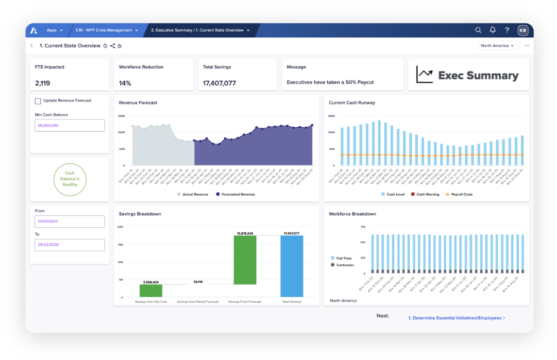This screenshot has width=557, height=360.
Task: Toggle Full Time legend item
Action: click(341, 258)
